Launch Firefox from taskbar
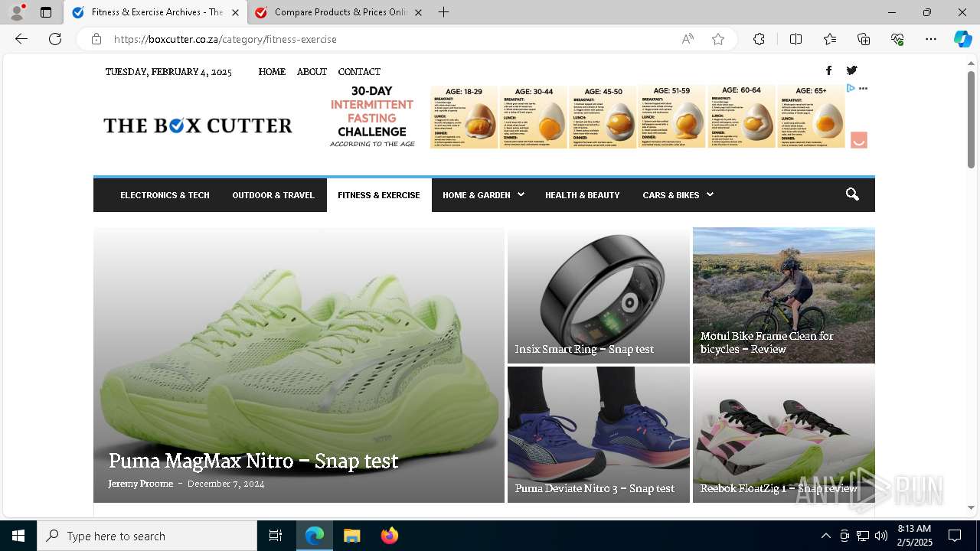 [x=390, y=536]
